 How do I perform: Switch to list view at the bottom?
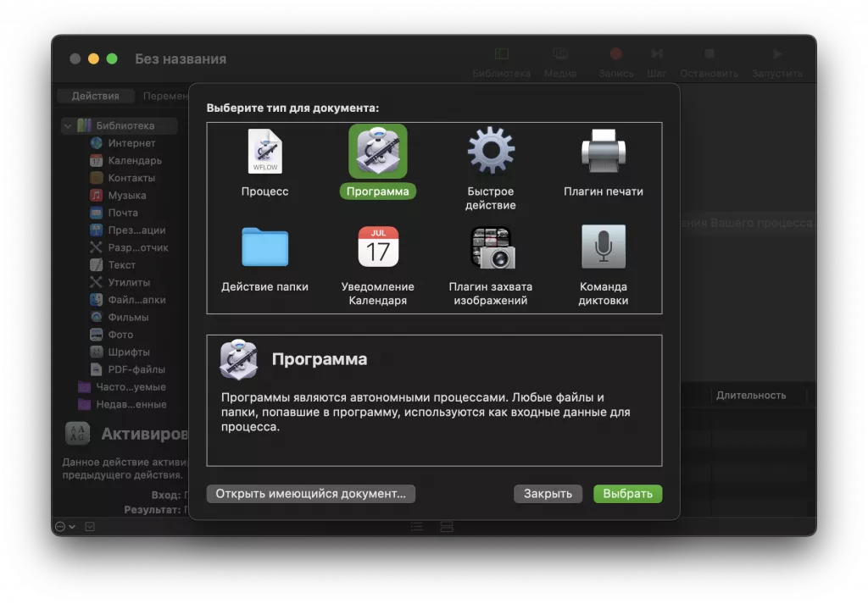416,526
